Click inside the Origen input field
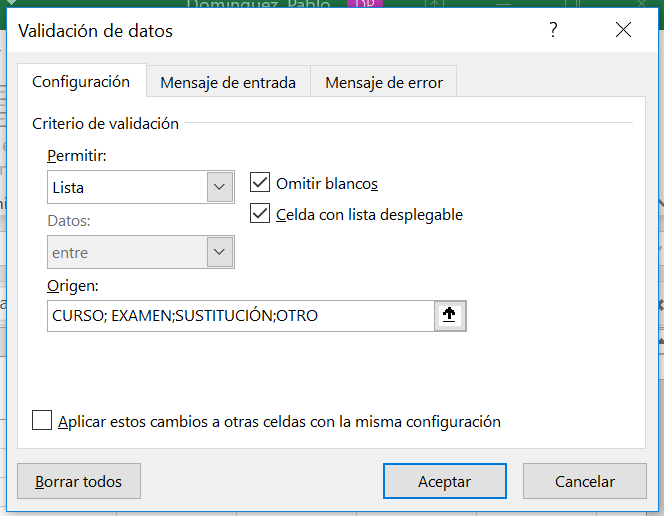The image size is (664, 516). tap(241, 316)
